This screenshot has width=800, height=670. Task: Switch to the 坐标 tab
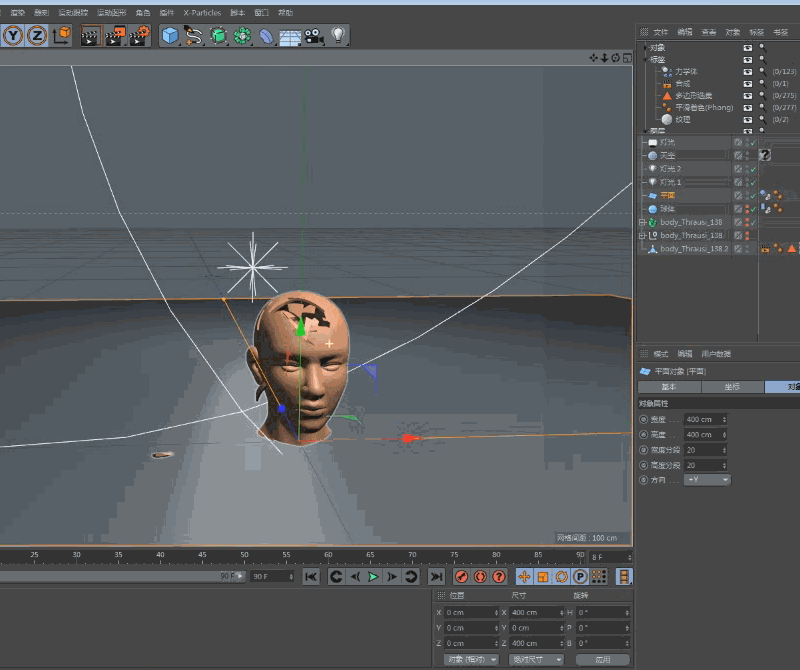732,387
